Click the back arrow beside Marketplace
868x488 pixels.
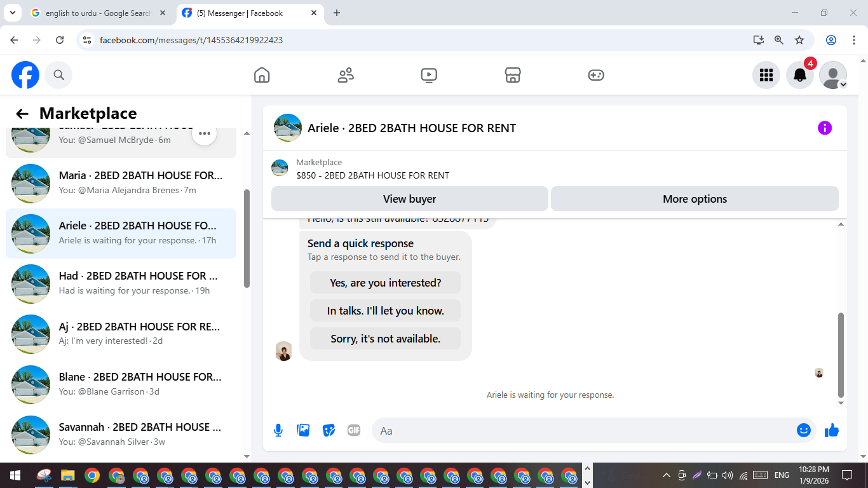(22, 114)
